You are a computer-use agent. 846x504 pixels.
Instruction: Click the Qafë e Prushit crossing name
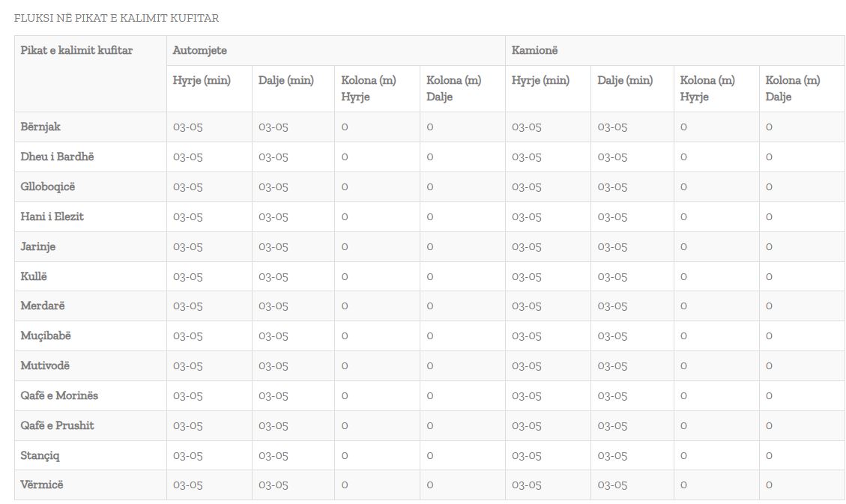click(57, 425)
